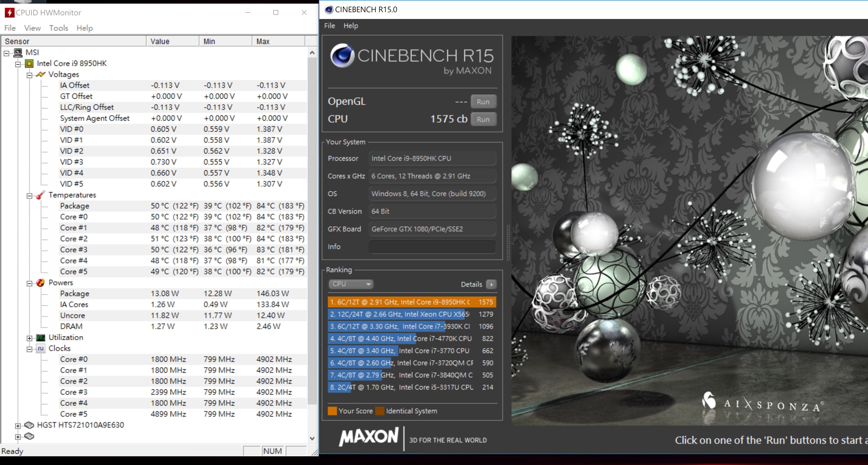Click the Info input field in Cinebench

tap(432, 246)
